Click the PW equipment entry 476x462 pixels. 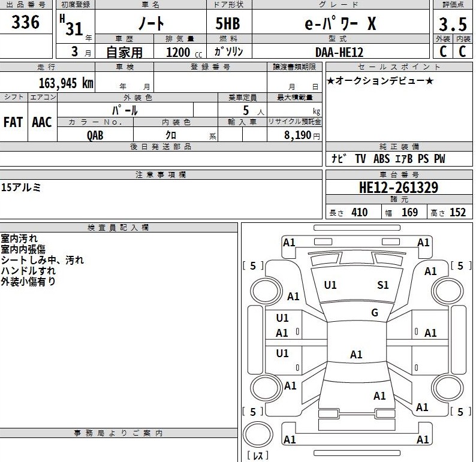[439, 159]
